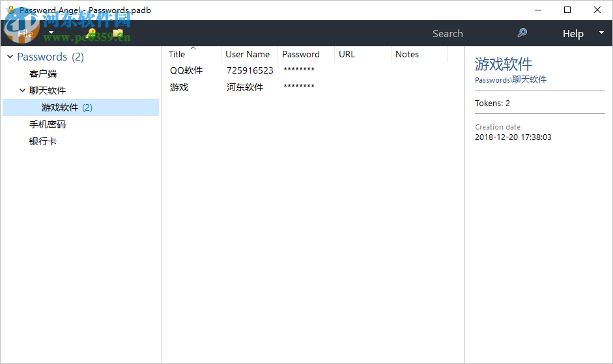This screenshot has width=613, height=364.
Task: Minimize the Password Angel window
Action: (x=538, y=10)
